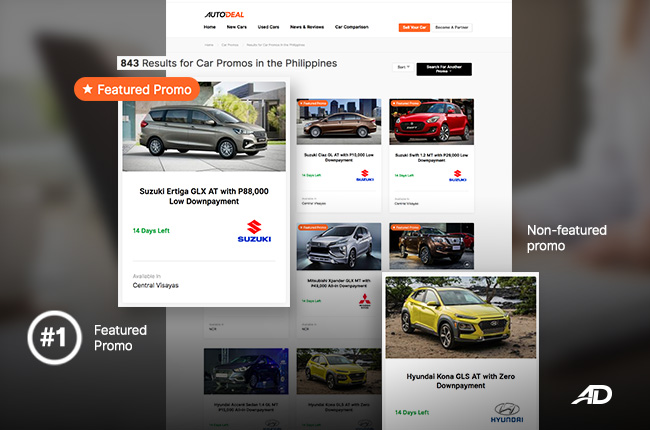650x430 pixels.
Task: Open small Hyundai Kona promo thumbnail in grid
Action: tap(339, 371)
